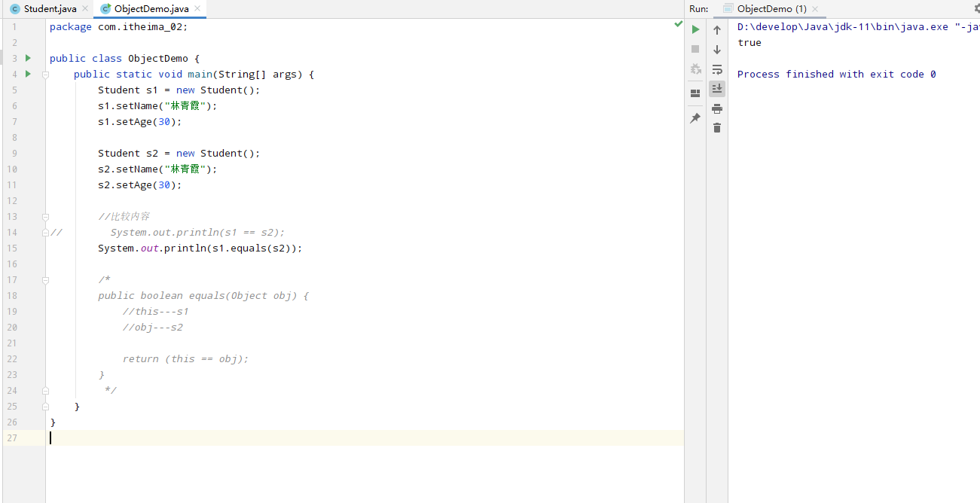Click line number 22 in gutter

point(12,358)
